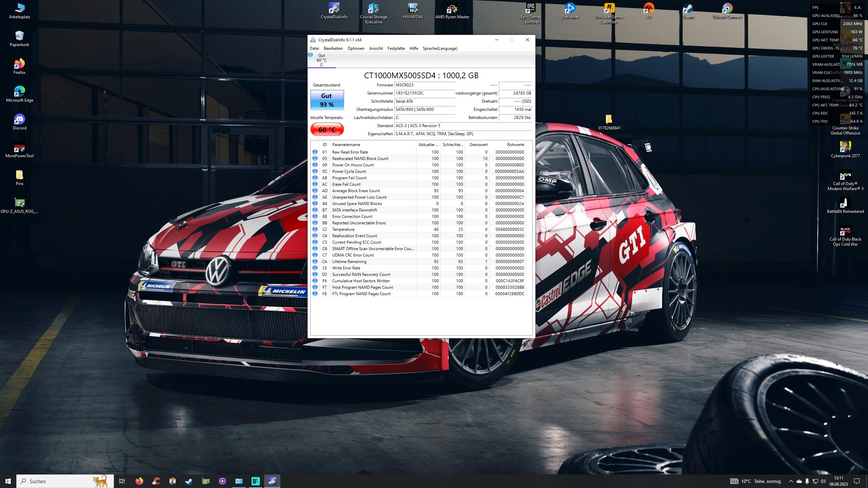
Task: Click the Steam icon in taskbar
Action: click(x=189, y=481)
